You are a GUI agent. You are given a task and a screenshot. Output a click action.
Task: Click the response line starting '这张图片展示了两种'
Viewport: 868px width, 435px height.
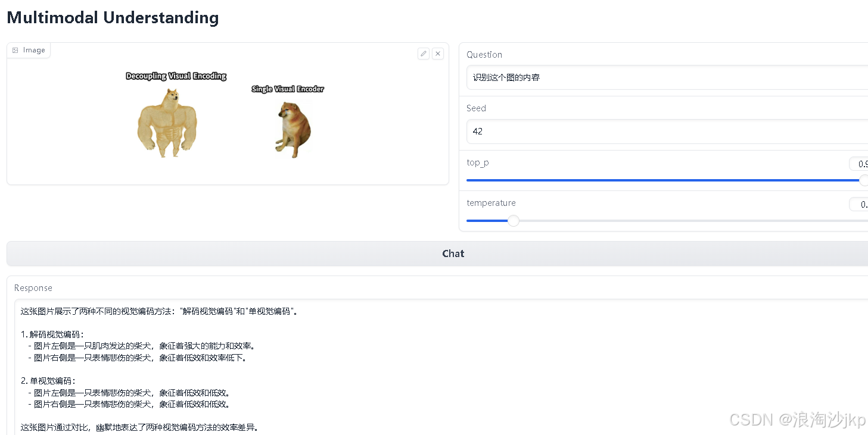(x=158, y=311)
